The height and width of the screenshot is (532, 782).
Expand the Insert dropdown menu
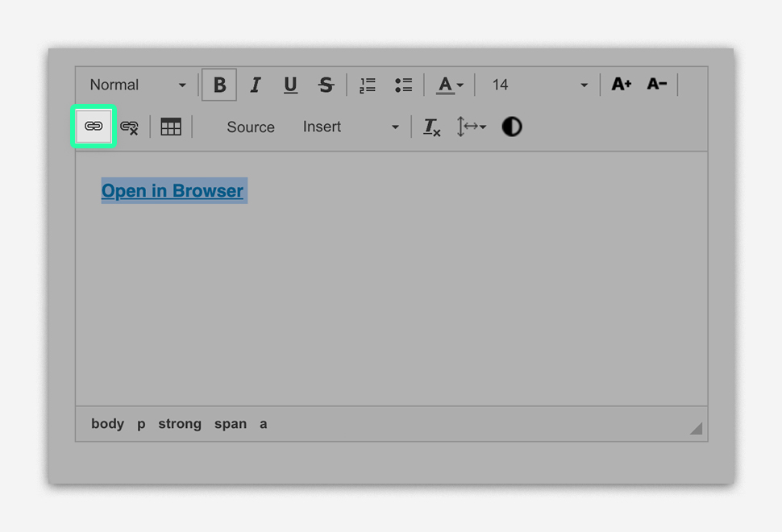pyautogui.click(x=351, y=127)
